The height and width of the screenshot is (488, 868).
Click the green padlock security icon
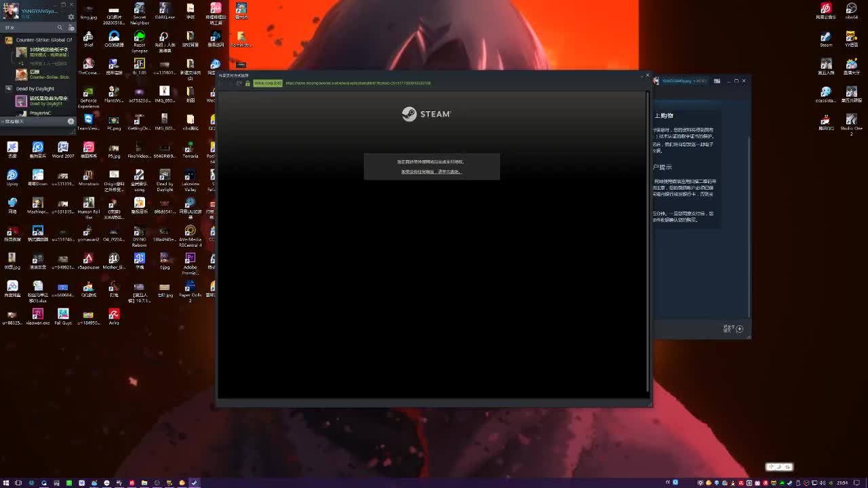point(248,83)
